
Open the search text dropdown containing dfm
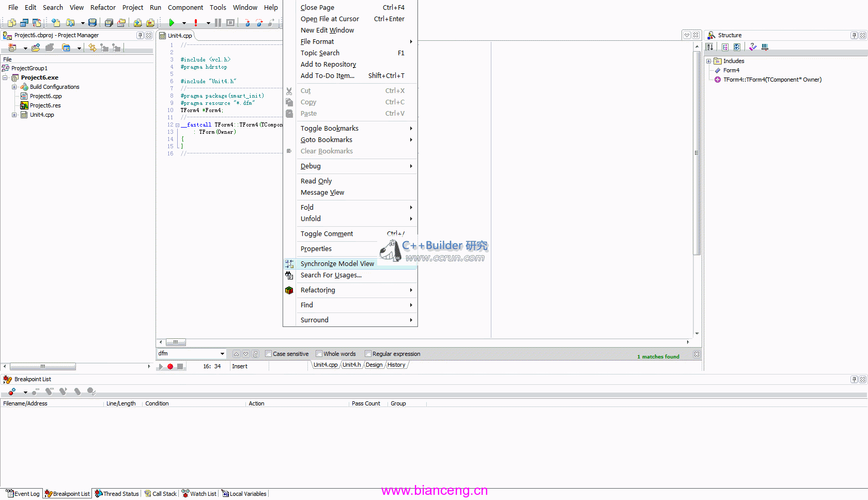pyautogui.click(x=222, y=354)
